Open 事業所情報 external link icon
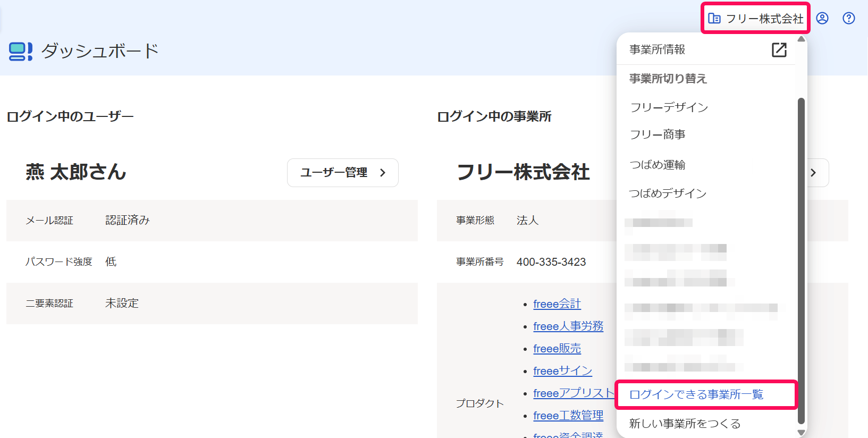The image size is (868, 438). coord(779,50)
